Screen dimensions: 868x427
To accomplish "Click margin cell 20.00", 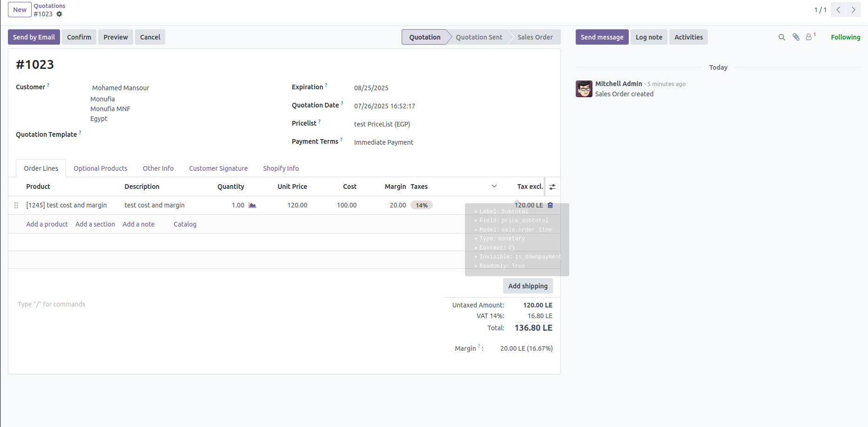I will [x=398, y=205].
